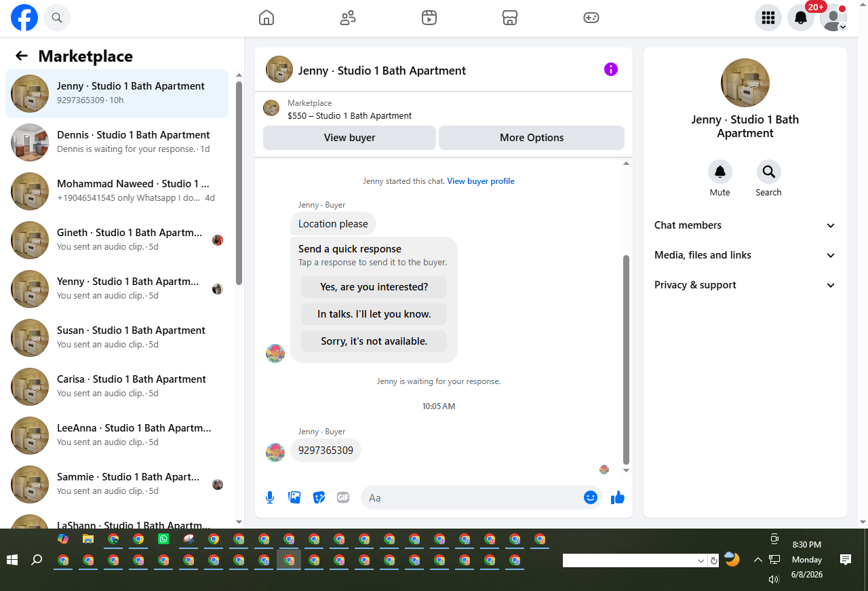Click the chat list scrollbar thumb
Image resolution: width=868 pixels, height=591 pixels.
(239, 183)
